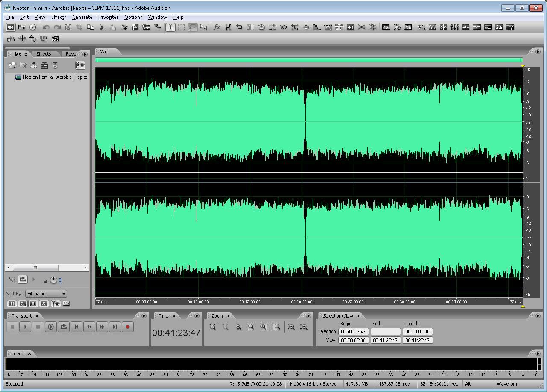547x392 pixels.
Task: Select the Main panel tab
Action: point(104,52)
